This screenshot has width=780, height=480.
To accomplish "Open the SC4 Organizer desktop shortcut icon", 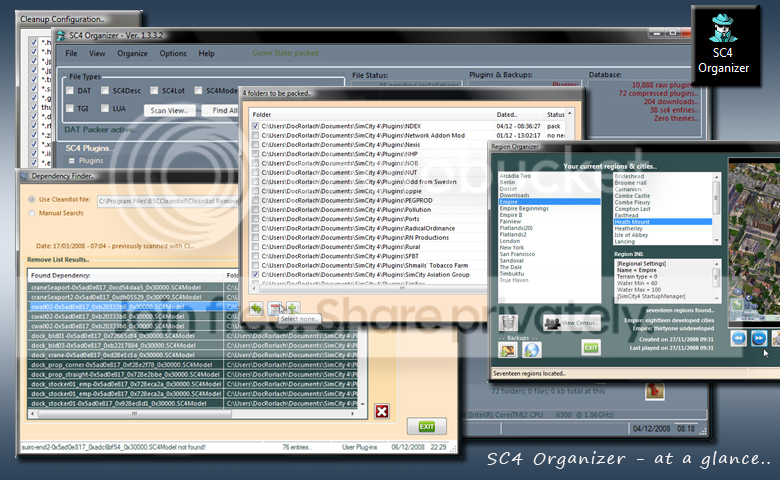I will point(723,45).
